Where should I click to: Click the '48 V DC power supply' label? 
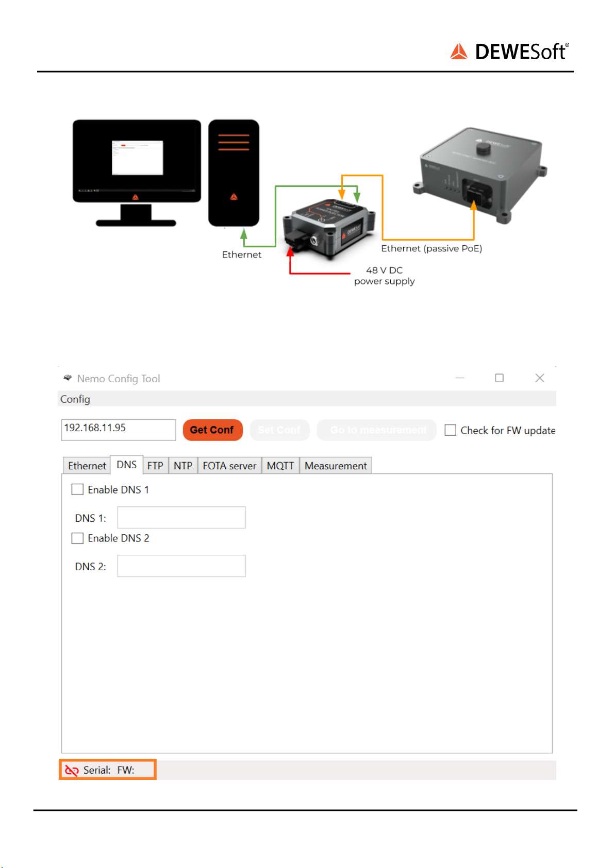point(385,276)
